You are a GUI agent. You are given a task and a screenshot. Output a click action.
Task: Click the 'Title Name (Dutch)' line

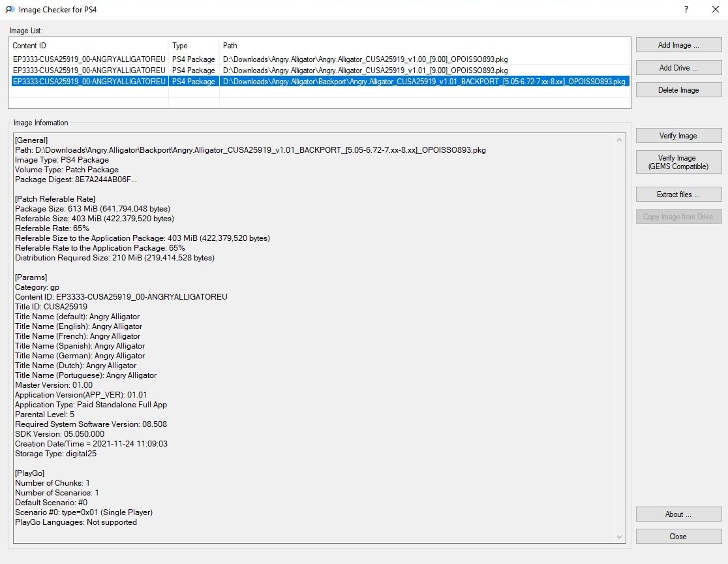(x=76, y=365)
